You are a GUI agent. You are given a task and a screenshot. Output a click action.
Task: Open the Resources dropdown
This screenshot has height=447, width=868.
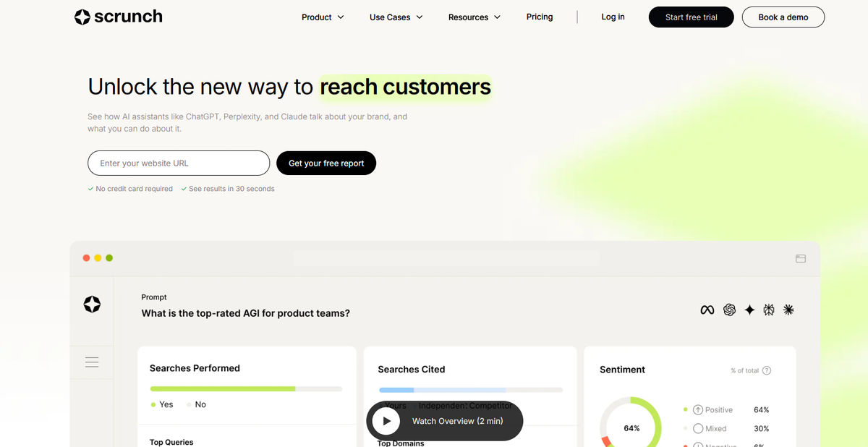coord(474,17)
